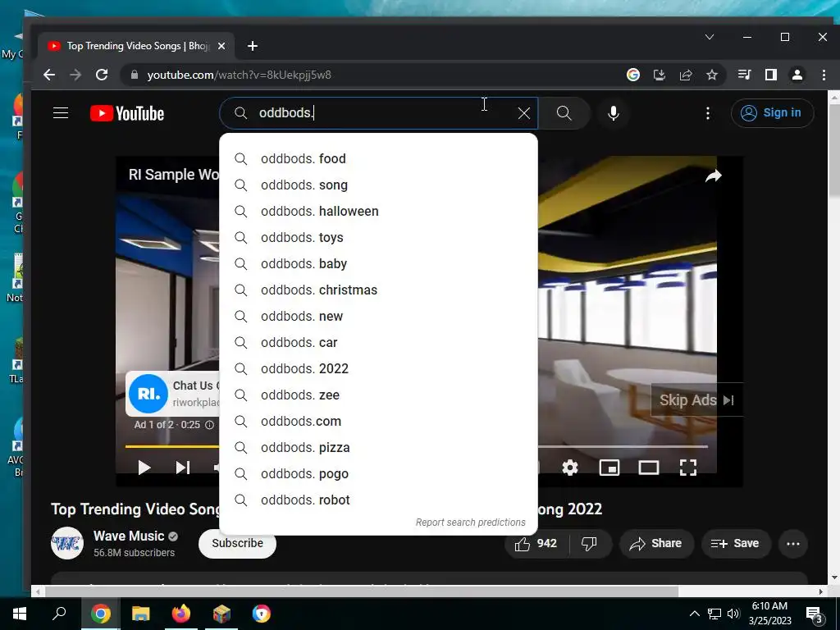Sign in to YouTube
This screenshot has height=630, width=840.
[772, 113]
